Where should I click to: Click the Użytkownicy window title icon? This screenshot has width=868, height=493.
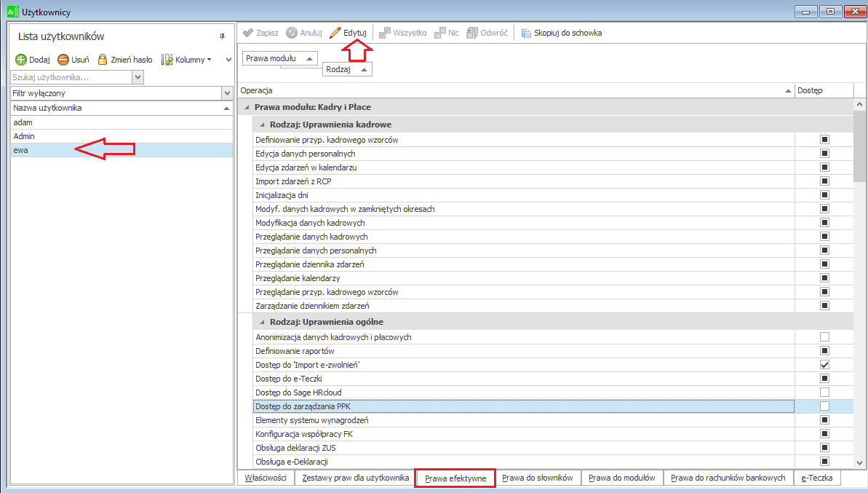pos(12,12)
